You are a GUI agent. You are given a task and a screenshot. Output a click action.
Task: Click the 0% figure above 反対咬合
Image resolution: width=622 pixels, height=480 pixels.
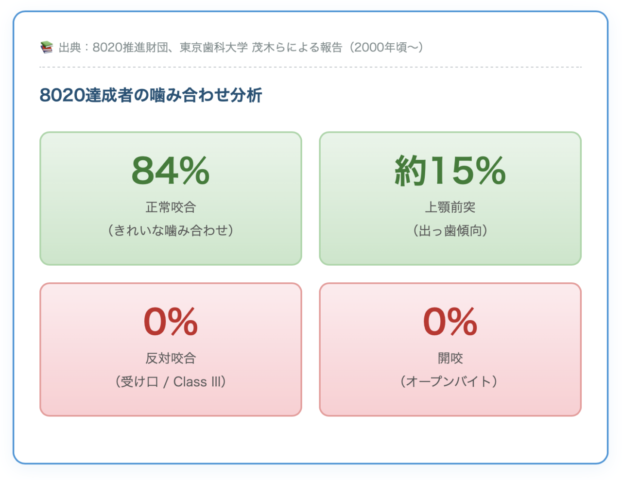point(170,322)
